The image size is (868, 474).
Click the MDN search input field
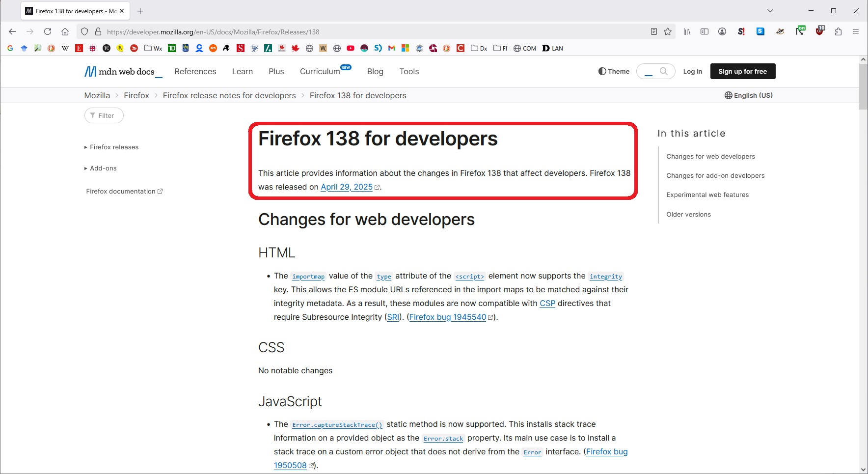(651, 72)
